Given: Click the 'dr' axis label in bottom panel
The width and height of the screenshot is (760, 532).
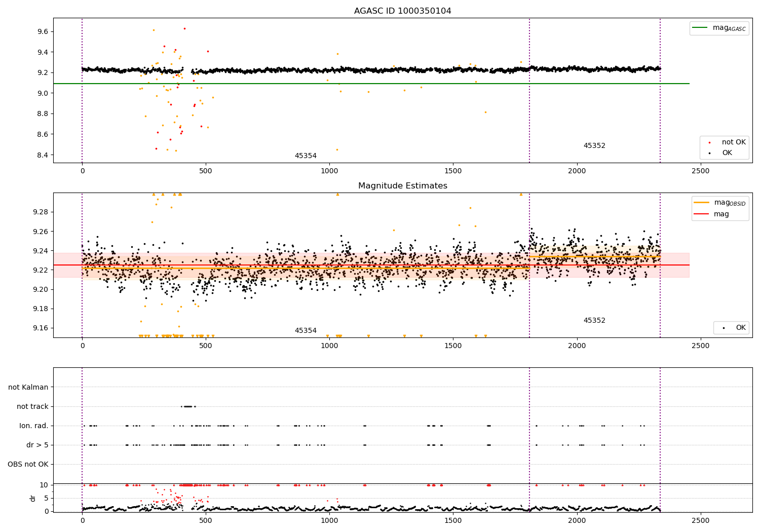Looking at the screenshot, I should pyautogui.click(x=33, y=498).
